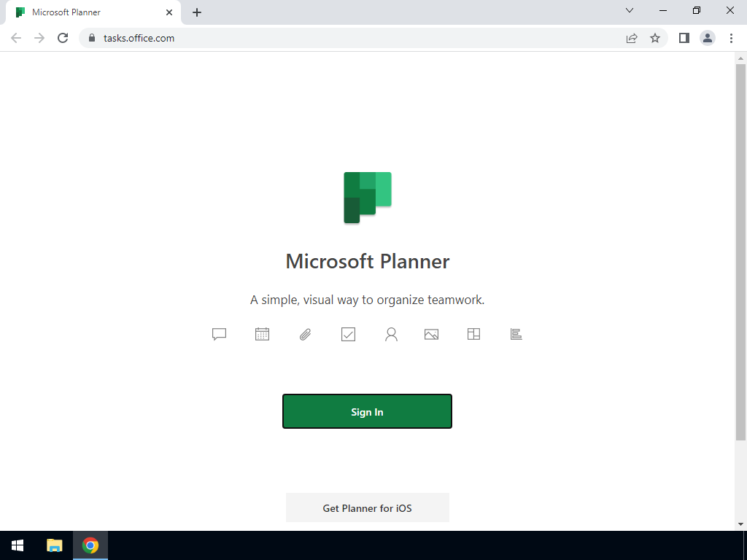The image size is (747, 560).
Task: Open a new tab with plus button
Action: [197, 12]
